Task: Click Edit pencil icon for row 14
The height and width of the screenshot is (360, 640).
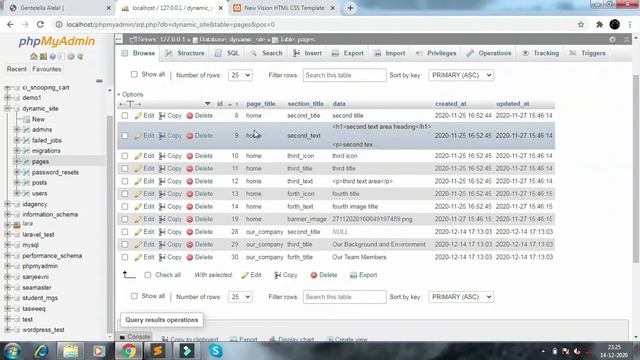Action: 138,207
